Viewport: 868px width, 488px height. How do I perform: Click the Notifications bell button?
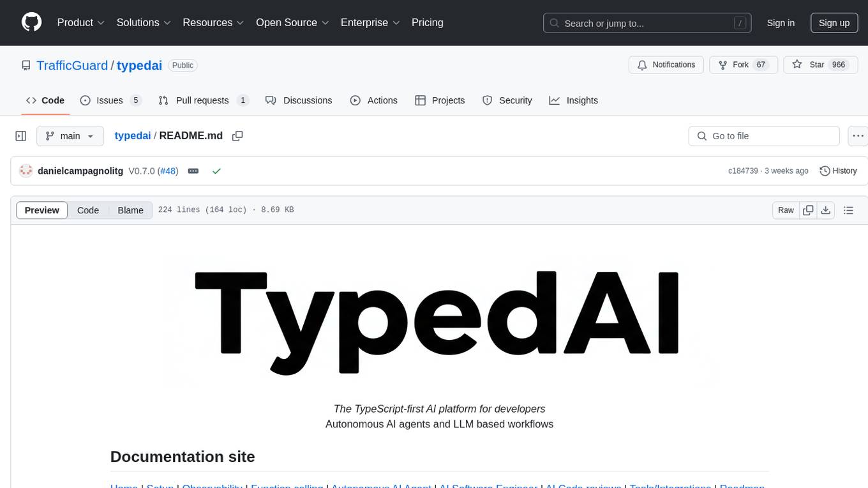[x=666, y=65]
